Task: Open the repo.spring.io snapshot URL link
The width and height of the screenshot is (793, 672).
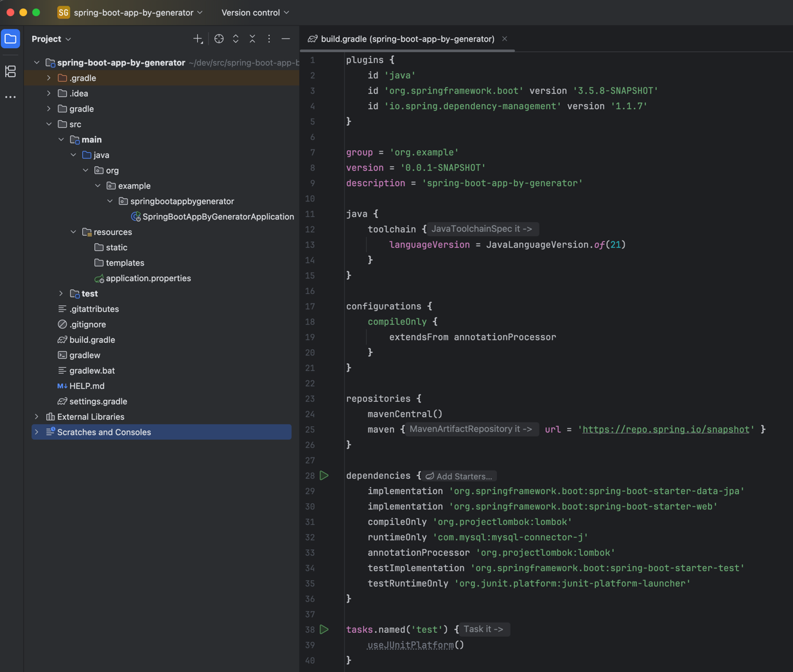Action: (x=666, y=429)
